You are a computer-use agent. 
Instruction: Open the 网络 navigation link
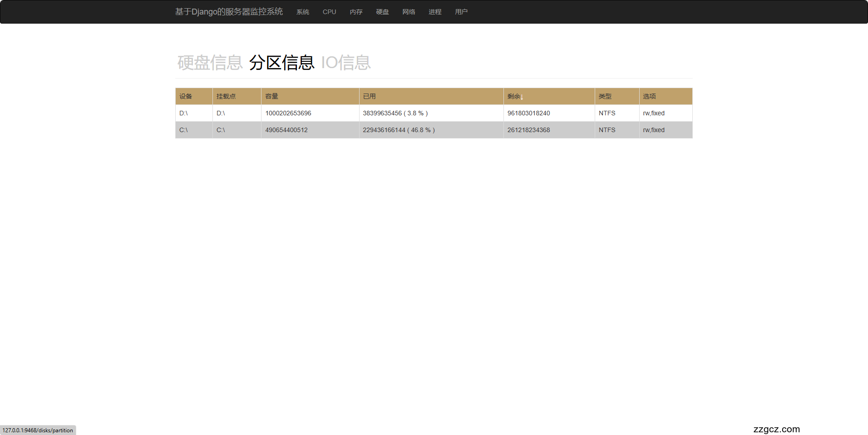point(409,12)
